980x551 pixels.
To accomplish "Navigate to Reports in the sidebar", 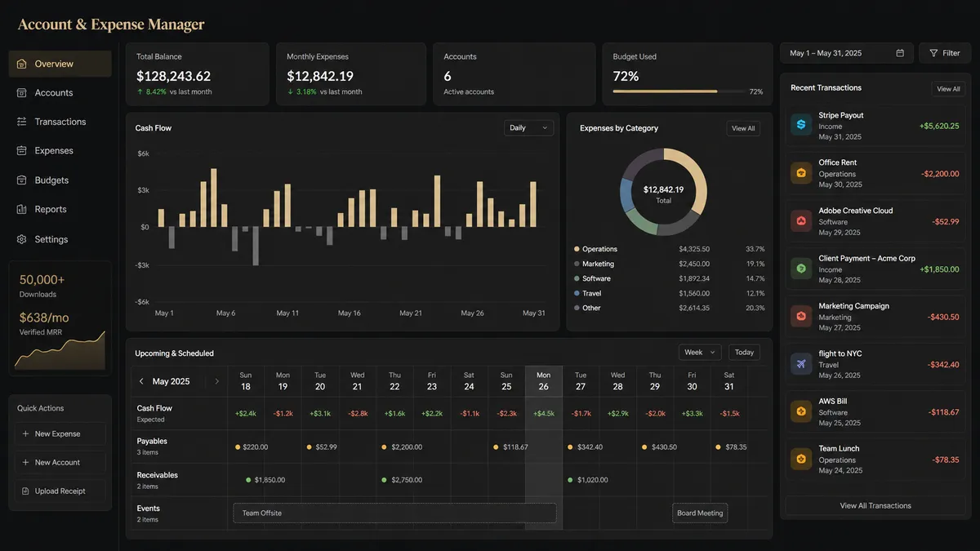I will (x=60, y=210).
